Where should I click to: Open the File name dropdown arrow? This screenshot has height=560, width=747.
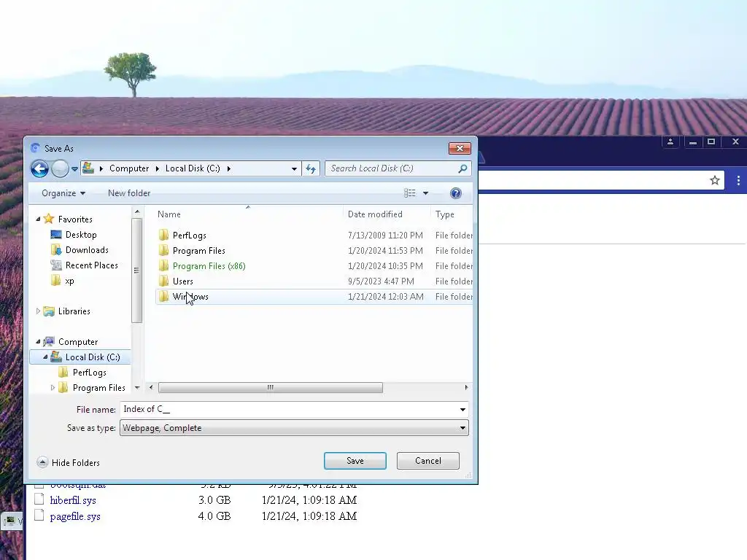[x=462, y=410]
